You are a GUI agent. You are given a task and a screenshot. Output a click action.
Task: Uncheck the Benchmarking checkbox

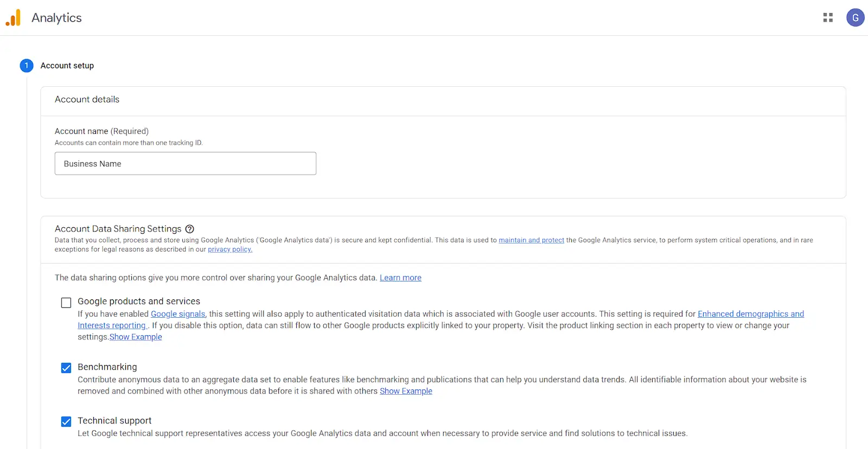(x=66, y=368)
